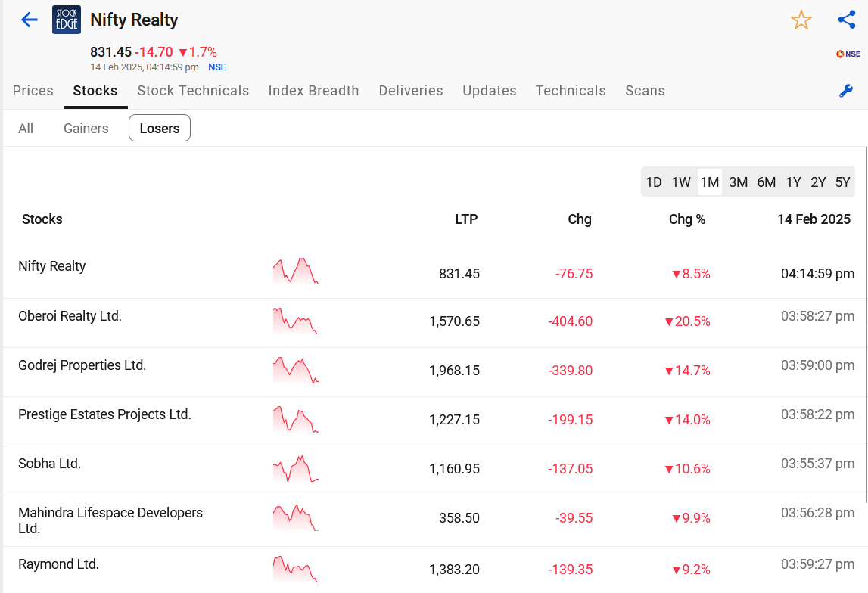Choose the 5Y period option
The height and width of the screenshot is (593, 868).
point(842,182)
